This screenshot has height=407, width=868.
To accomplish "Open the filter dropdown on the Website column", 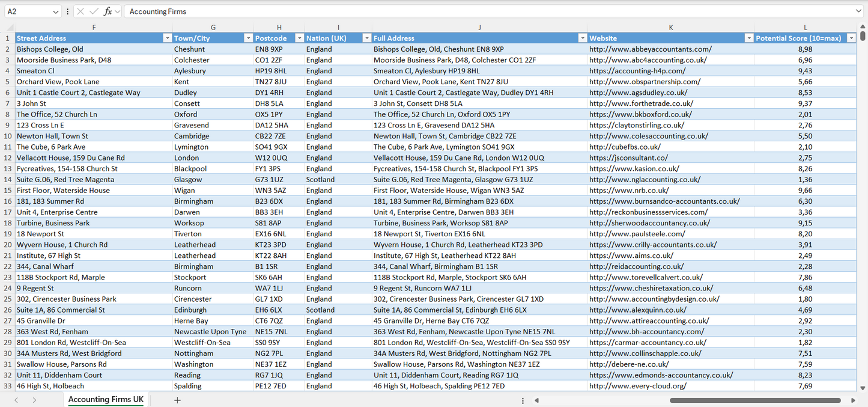I will tap(748, 38).
